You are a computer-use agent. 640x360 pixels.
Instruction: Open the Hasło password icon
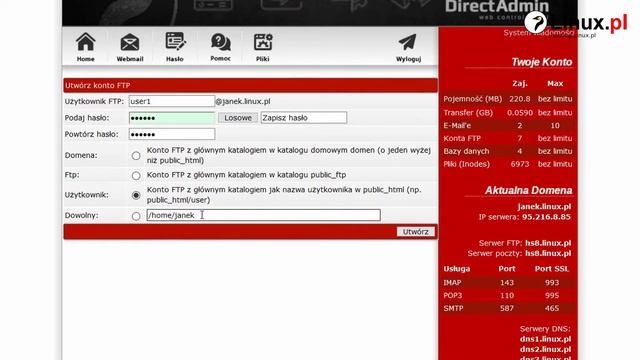click(x=175, y=42)
